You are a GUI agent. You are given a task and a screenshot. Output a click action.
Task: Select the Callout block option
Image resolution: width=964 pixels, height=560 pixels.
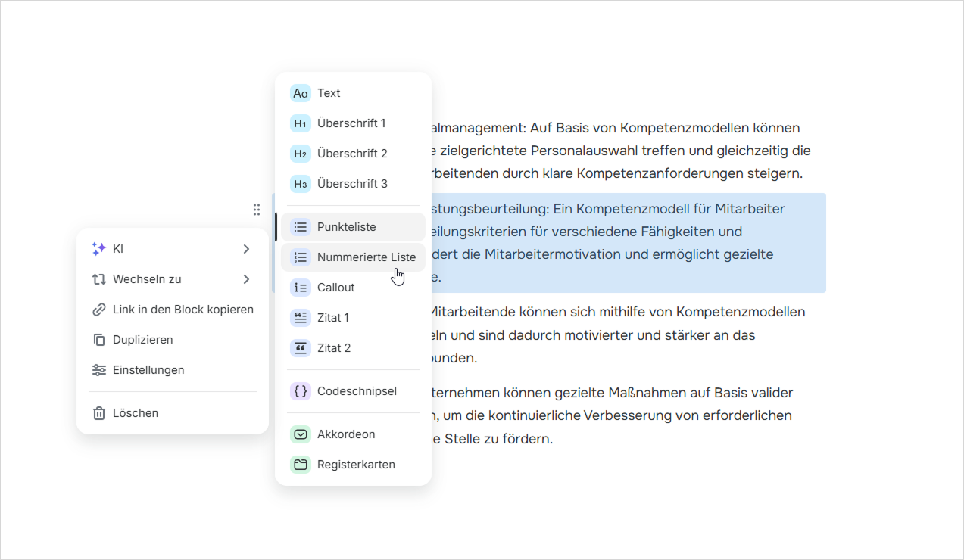pos(335,288)
